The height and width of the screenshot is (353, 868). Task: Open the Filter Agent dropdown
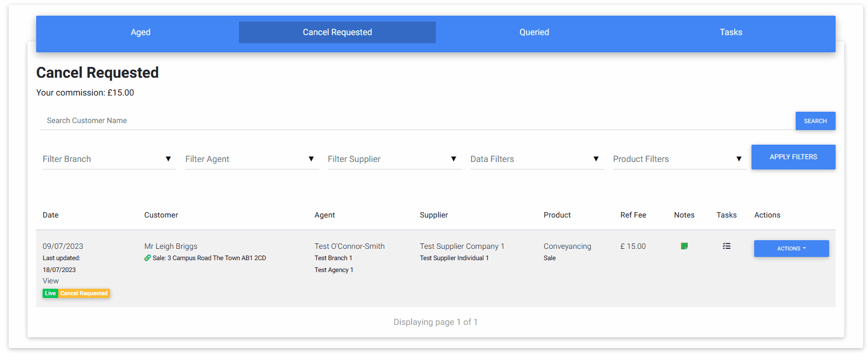(x=251, y=159)
